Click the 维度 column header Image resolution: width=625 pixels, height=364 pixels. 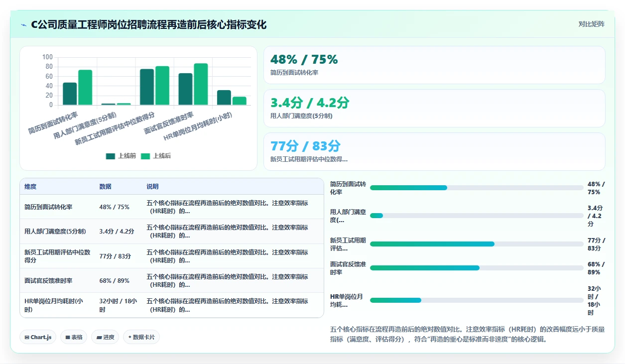coord(30,187)
